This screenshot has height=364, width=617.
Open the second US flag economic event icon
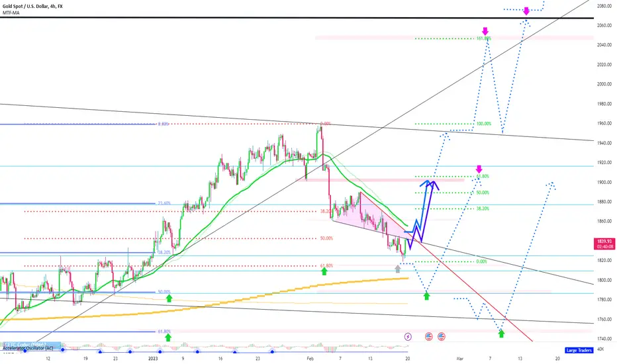click(442, 336)
